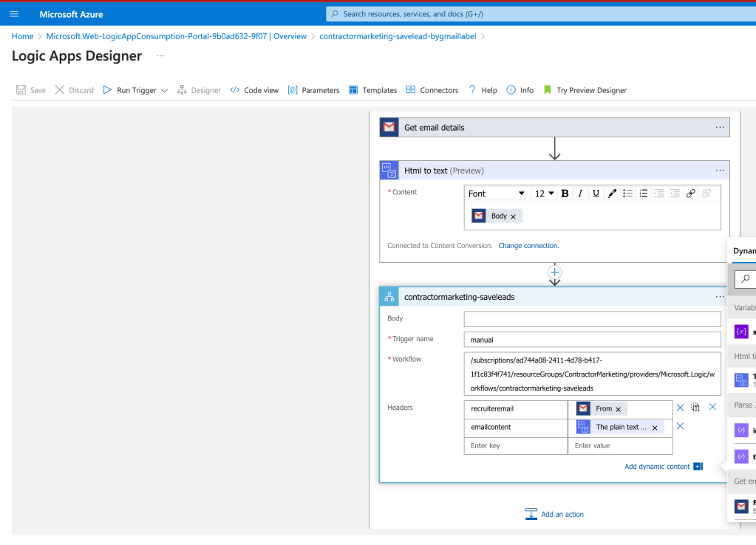Switch Headers to text mode icon

[695, 407]
